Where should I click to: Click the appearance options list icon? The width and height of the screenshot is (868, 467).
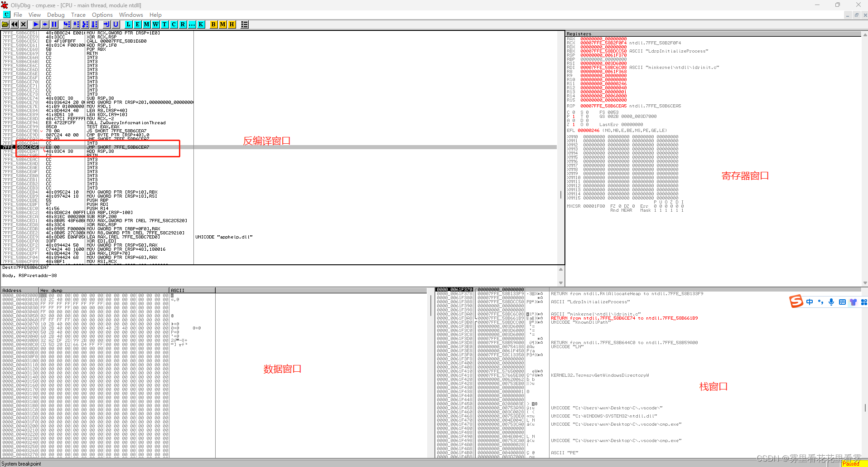click(x=245, y=24)
